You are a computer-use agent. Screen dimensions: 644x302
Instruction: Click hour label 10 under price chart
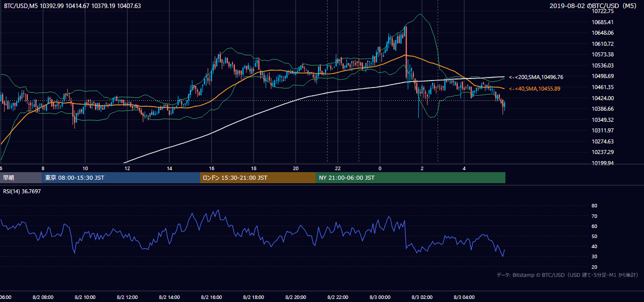85,168
